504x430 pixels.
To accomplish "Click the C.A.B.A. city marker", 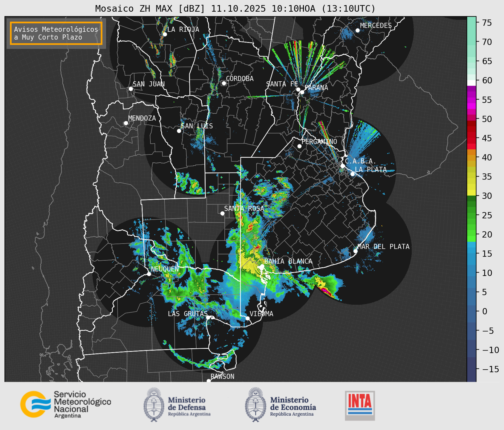I will (x=343, y=166).
